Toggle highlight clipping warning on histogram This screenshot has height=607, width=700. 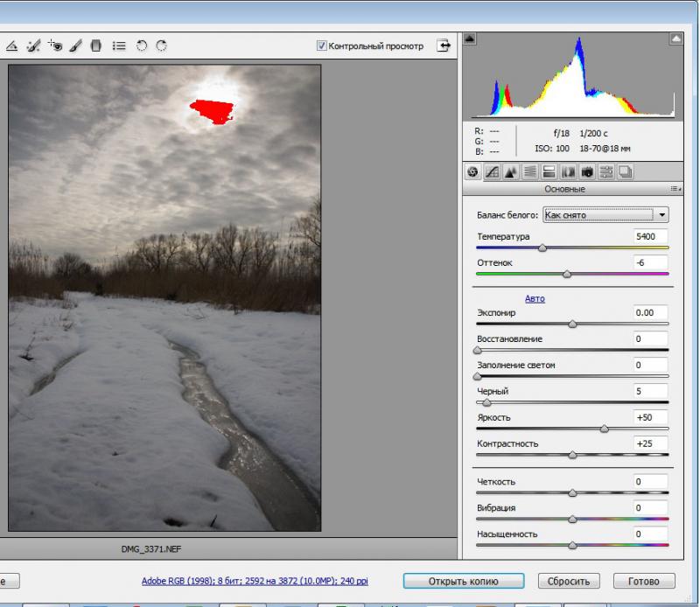tap(676, 38)
